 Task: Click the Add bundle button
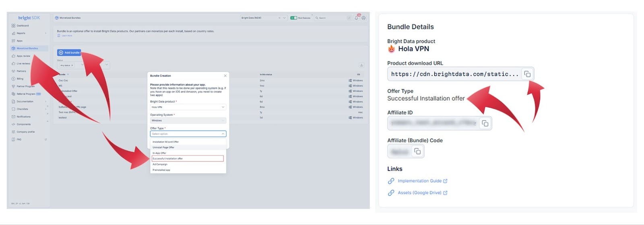point(69,53)
